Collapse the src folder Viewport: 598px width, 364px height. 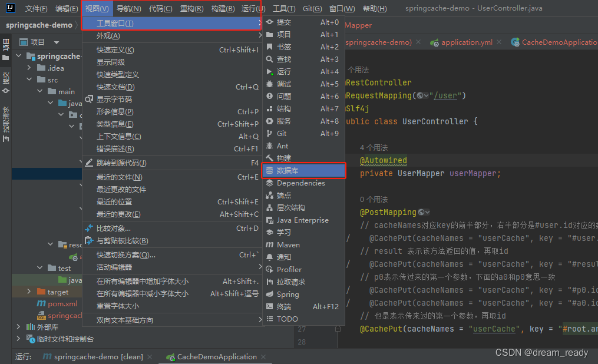[29, 80]
